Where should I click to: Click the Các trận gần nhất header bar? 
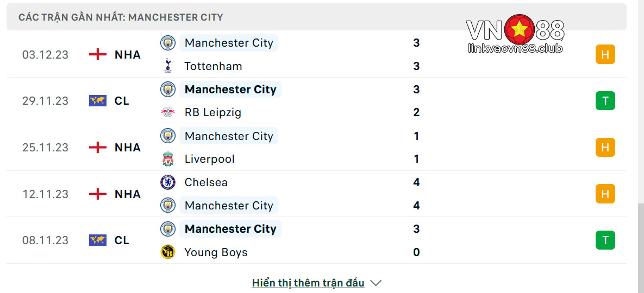tap(316, 17)
